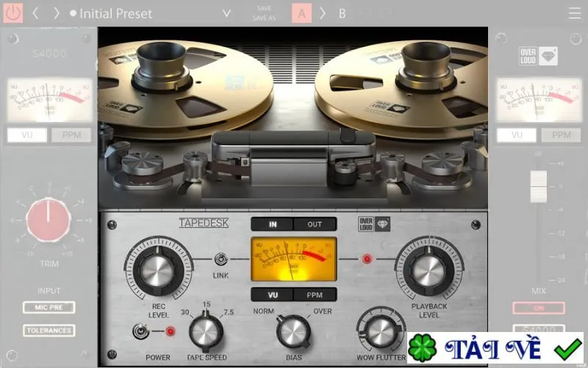
Task: Go to previous preset arrow
Action: coord(35,13)
